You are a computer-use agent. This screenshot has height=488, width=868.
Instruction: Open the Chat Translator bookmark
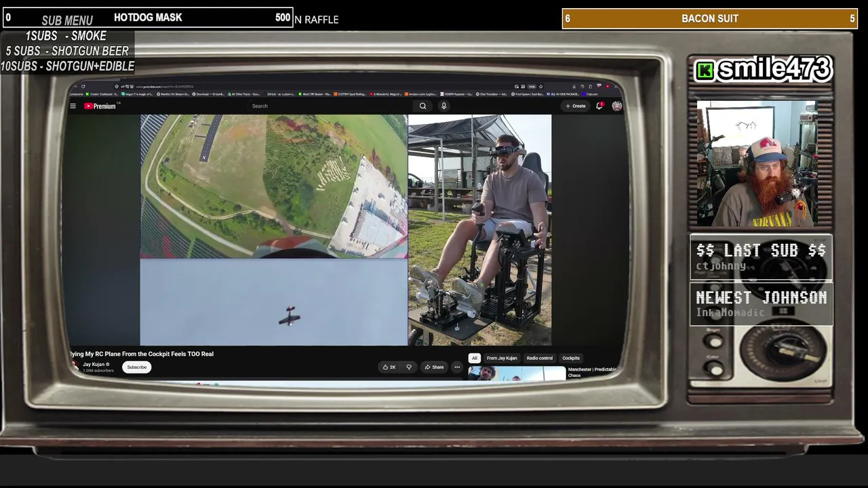click(x=493, y=94)
